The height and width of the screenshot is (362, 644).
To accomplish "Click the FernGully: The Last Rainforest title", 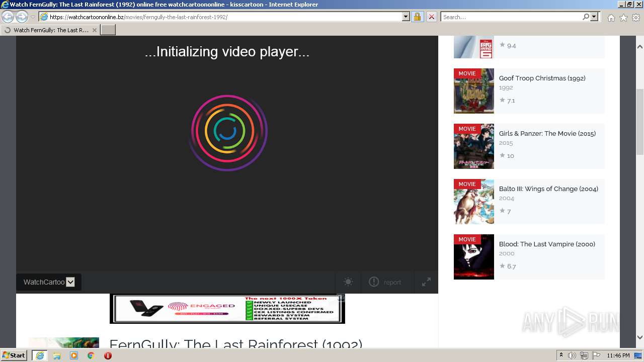I will 235,343.
